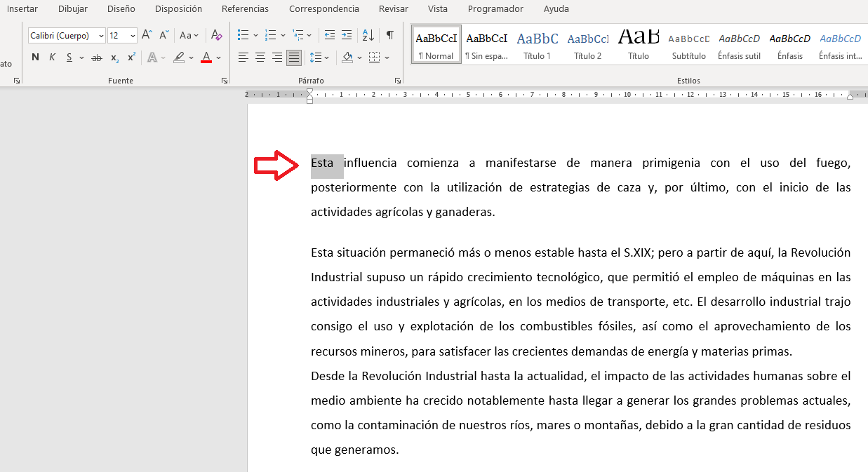Apply the Título 2 style

[x=587, y=46]
